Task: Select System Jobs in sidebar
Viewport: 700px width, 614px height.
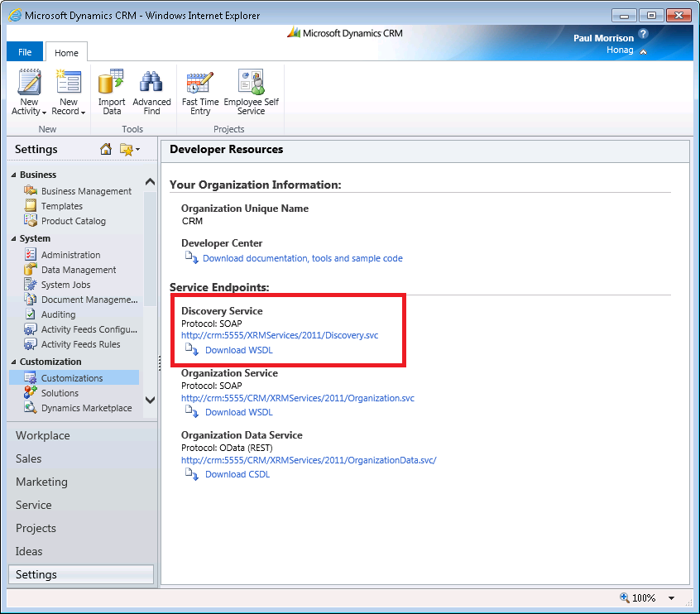Action: (x=65, y=285)
